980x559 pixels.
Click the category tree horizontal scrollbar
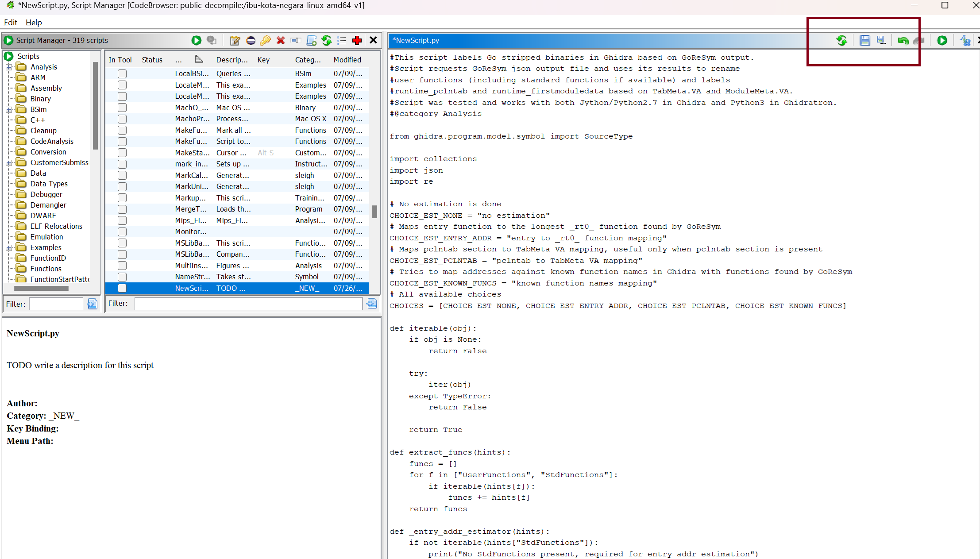point(41,289)
